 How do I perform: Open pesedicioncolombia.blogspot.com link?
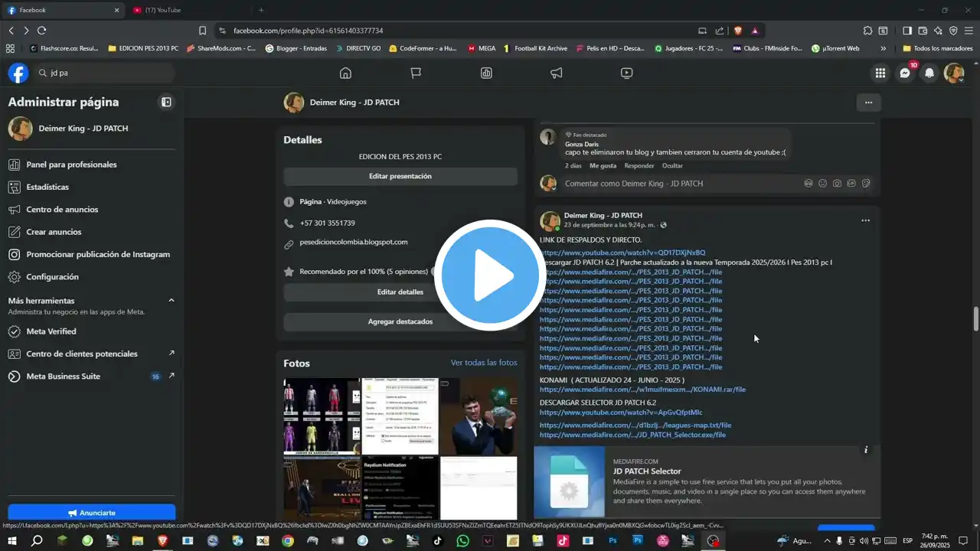[x=354, y=242]
